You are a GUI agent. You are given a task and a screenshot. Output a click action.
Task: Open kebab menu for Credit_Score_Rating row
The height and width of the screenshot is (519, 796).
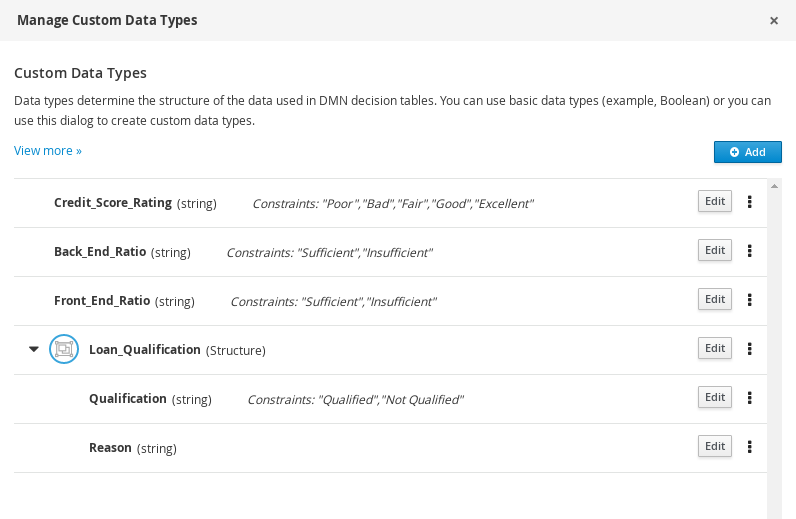[749, 201]
